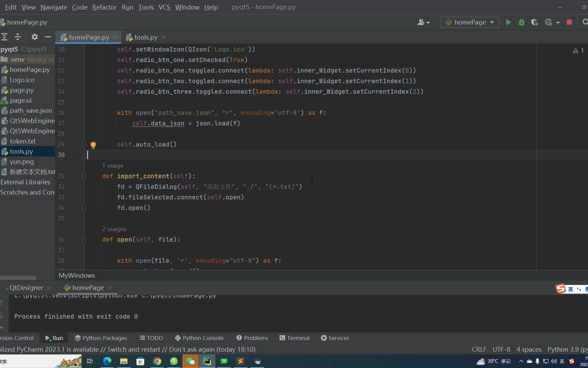
Task: Open Microsoft Store from taskbar
Action: coord(140,361)
